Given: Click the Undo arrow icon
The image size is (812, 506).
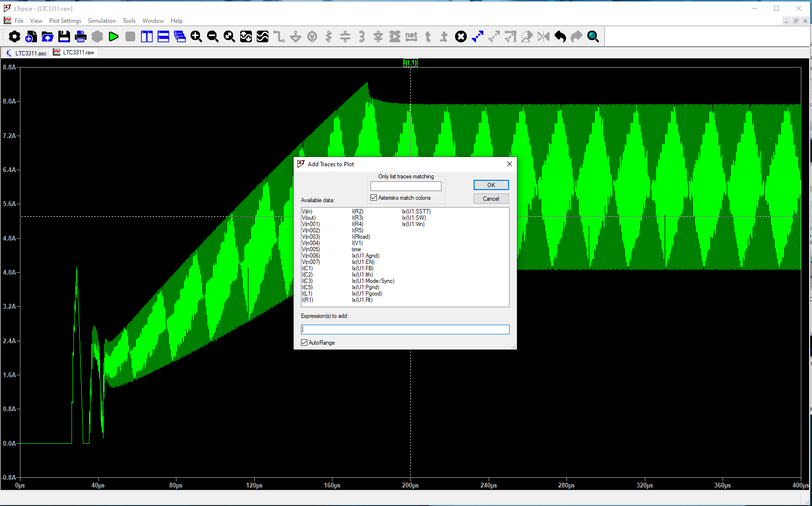Looking at the screenshot, I should [560, 36].
